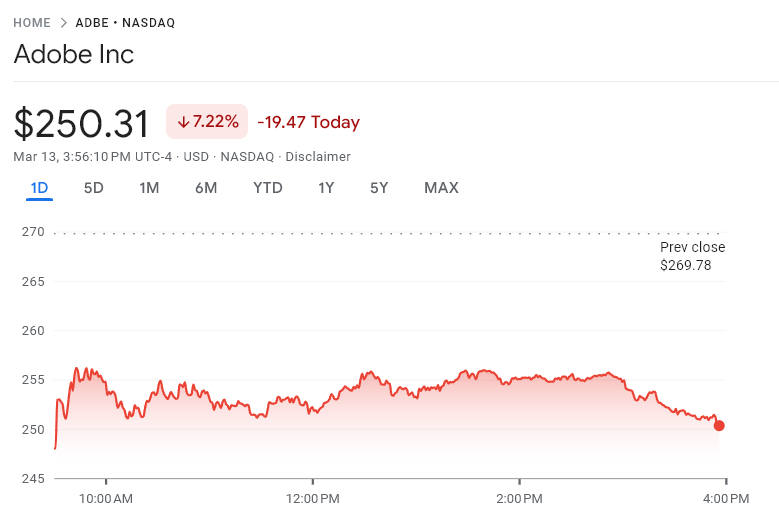Click the breadcrumb chevron separator
The height and width of the screenshot is (525, 779).
click(x=63, y=23)
